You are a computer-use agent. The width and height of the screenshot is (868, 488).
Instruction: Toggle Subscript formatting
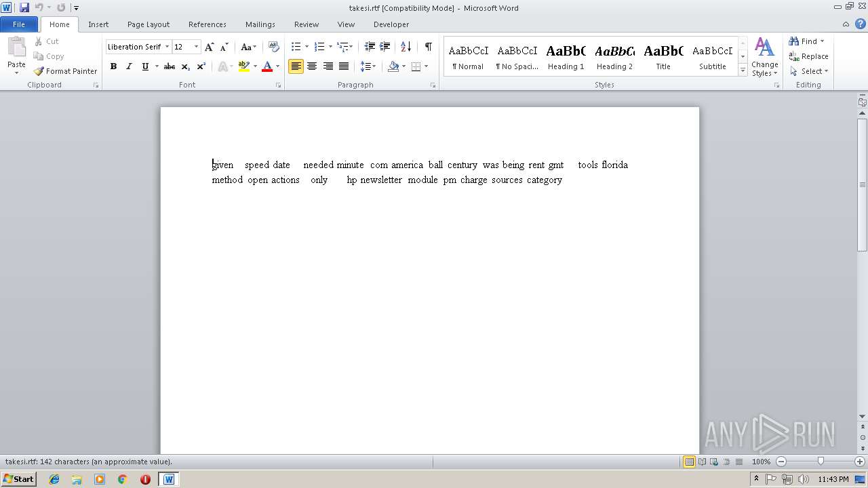(x=186, y=66)
